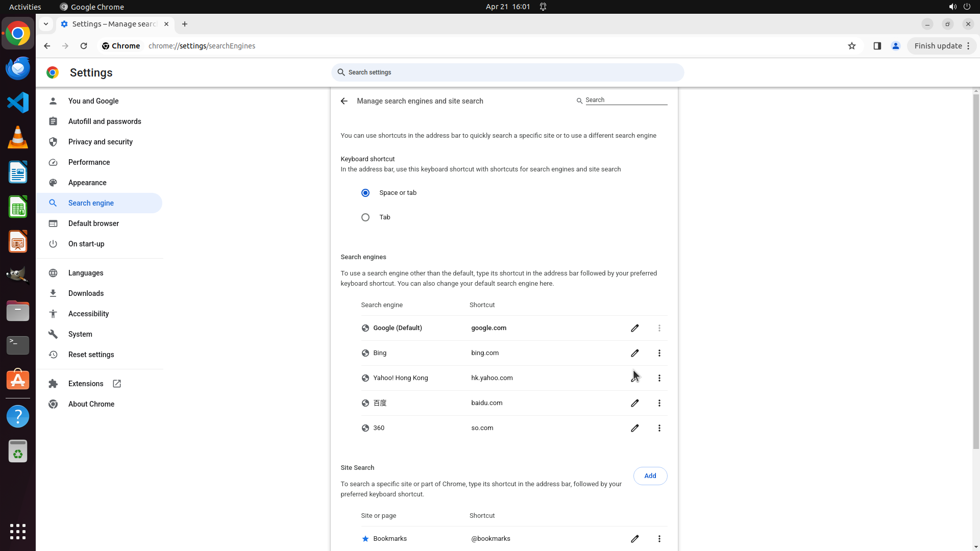The width and height of the screenshot is (980, 551).
Task: Open the profile avatar icon
Action: (x=895, y=46)
